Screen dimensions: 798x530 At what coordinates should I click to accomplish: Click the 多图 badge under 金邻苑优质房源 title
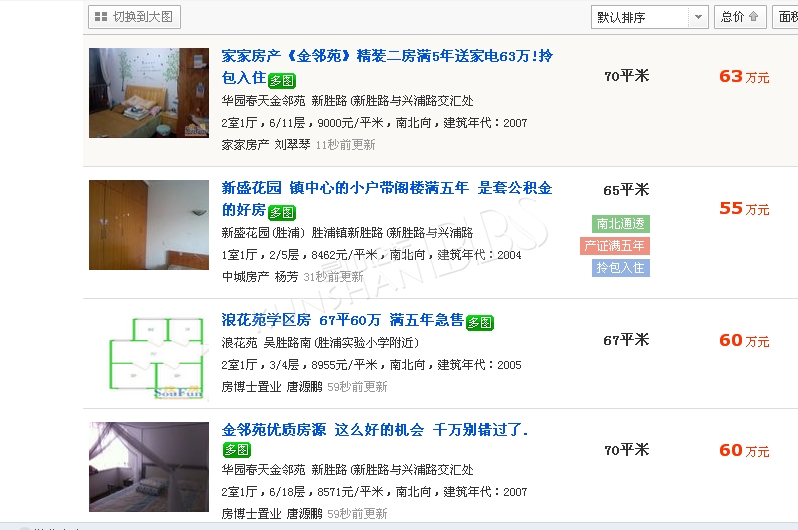[x=237, y=449]
